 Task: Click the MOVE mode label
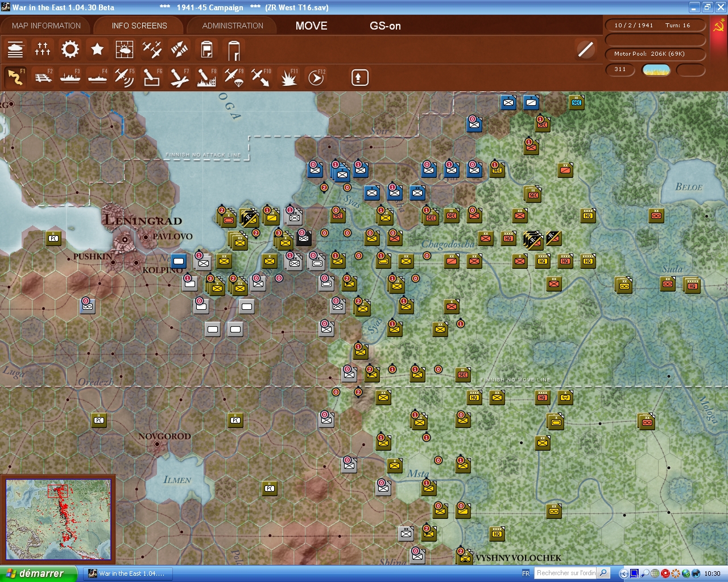pyautogui.click(x=312, y=26)
